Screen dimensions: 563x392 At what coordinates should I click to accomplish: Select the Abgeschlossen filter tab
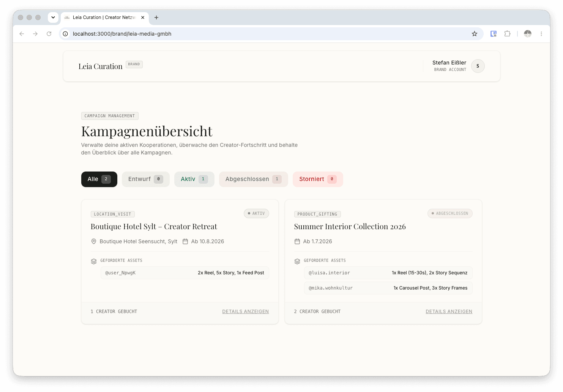tap(253, 179)
